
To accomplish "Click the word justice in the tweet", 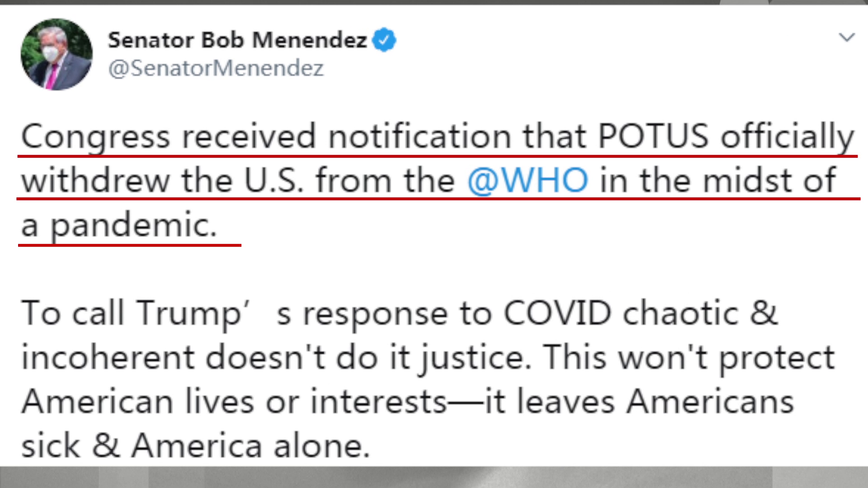I will 476,357.
